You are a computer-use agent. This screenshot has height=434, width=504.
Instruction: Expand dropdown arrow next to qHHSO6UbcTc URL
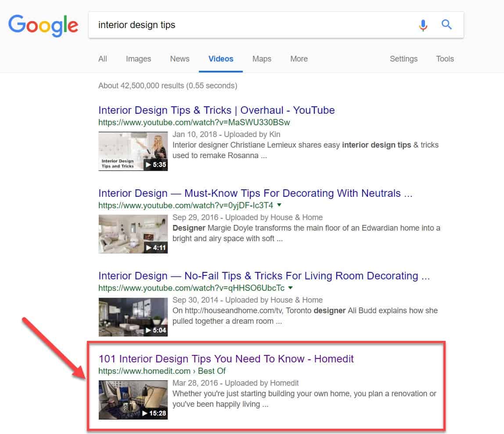(290, 288)
